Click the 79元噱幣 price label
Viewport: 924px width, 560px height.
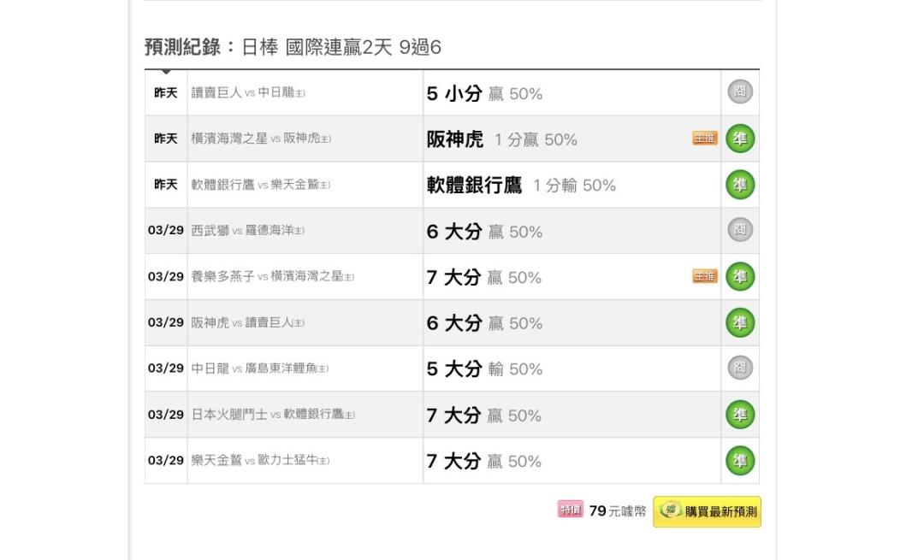(618, 511)
